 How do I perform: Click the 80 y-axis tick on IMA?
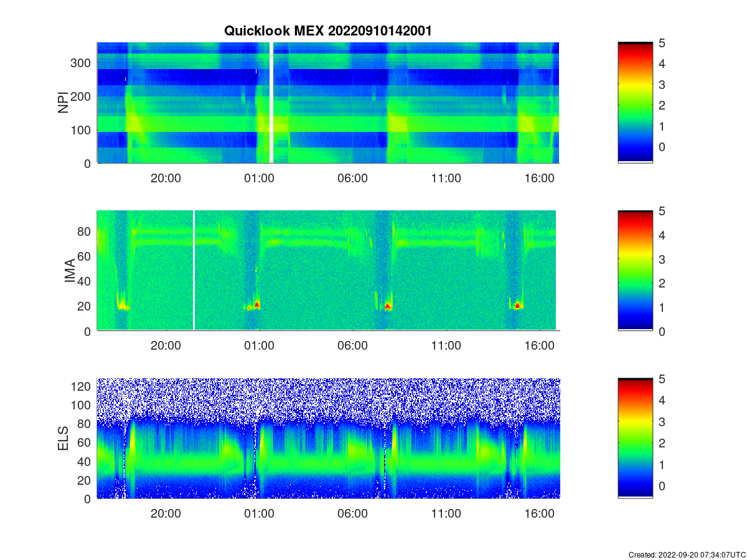coord(85,231)
